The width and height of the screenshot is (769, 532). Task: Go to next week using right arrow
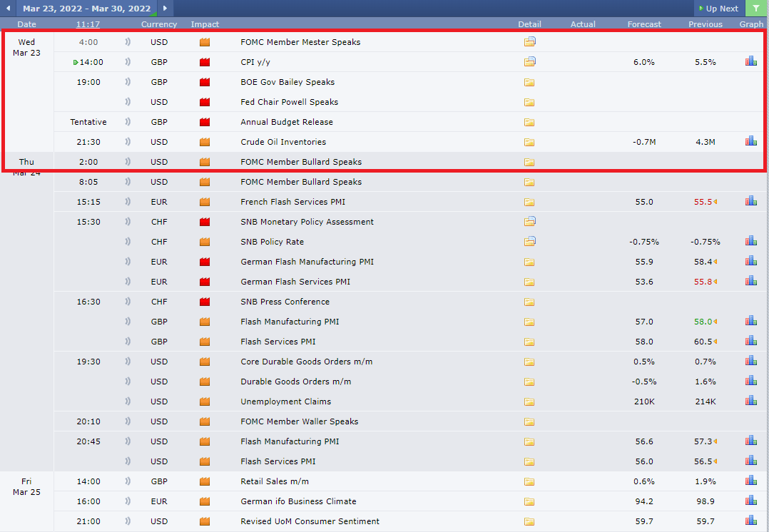point(165,9)
